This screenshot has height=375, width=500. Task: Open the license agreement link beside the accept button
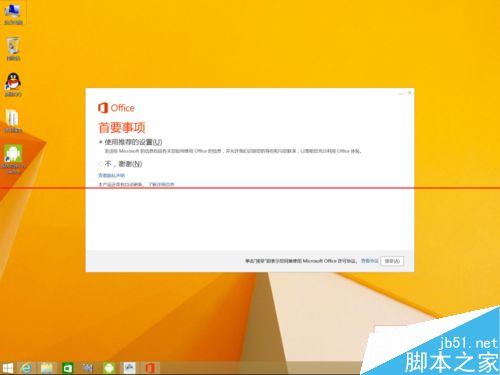pyautogui.click(x=369, y=260)
